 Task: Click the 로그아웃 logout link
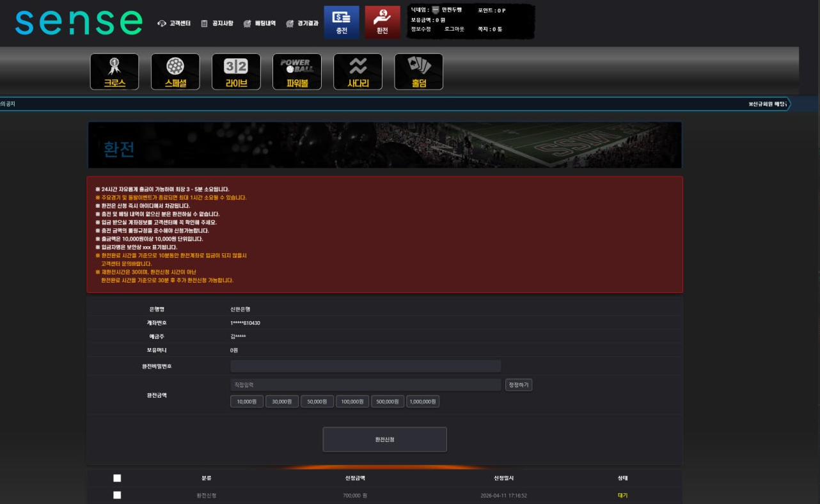point(454,29)
